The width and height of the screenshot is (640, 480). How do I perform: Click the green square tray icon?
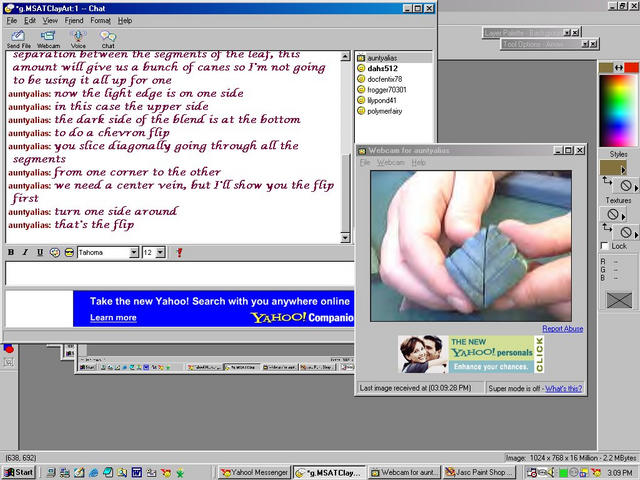(563, 473)
